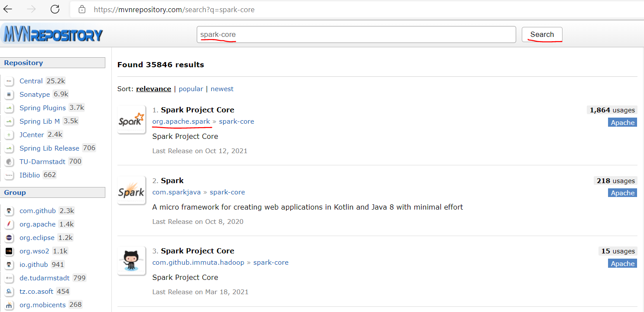Open the MVNRepository logo home link
The width and height of the screenshot is (644, 312).
(52, 35)
